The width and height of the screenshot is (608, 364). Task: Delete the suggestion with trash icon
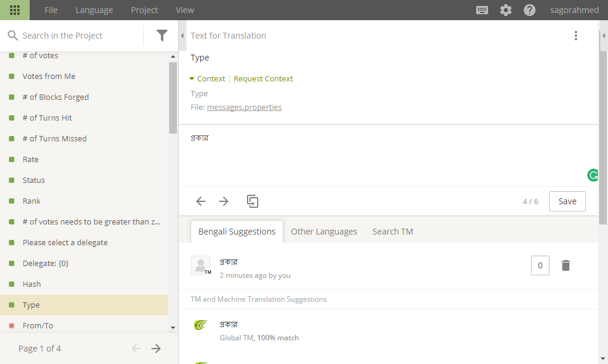[x=566, y=265]
